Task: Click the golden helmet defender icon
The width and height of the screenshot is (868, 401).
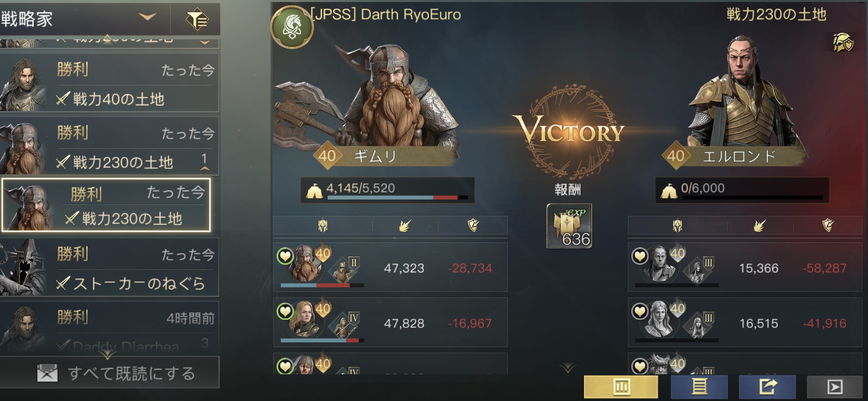Action: (x=843, y=43)
